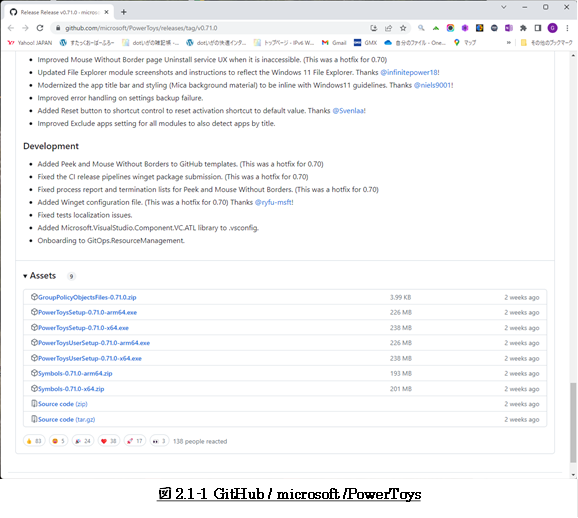Download Symbols-0.71.0-arm64.zip
Screen dimensions: 578x518
coord(75,373)
